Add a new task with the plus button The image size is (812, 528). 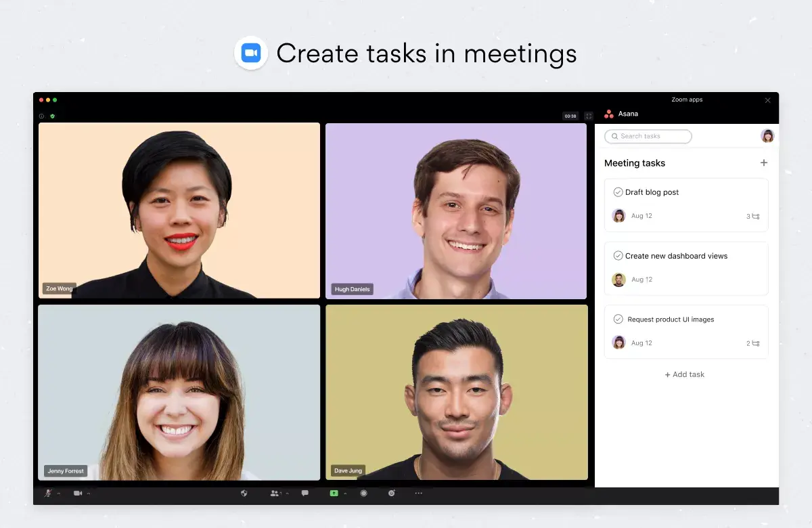click(763, 162)
